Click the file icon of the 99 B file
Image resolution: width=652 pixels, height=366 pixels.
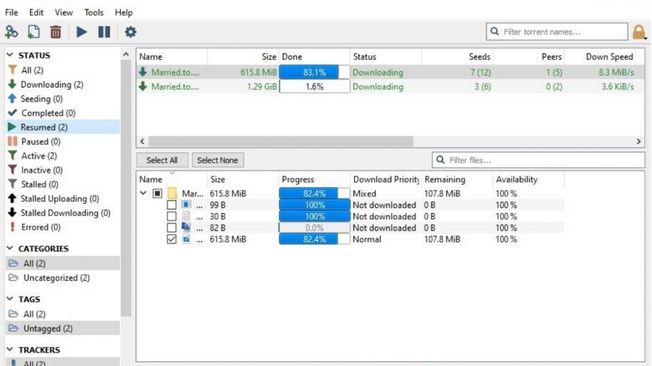186,205
